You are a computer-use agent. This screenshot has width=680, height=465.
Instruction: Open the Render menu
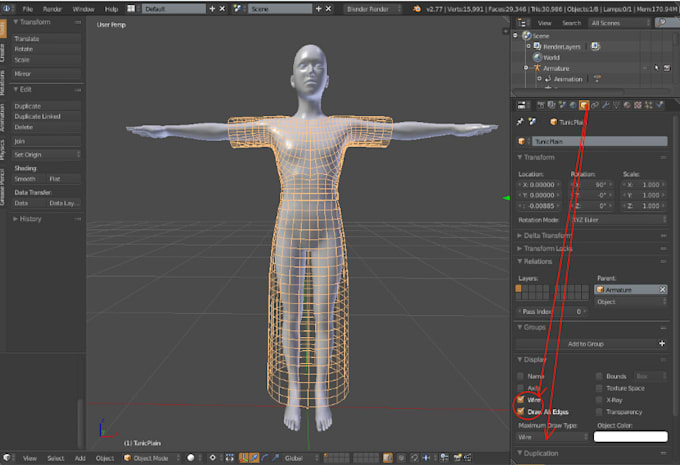click(52, 9)
